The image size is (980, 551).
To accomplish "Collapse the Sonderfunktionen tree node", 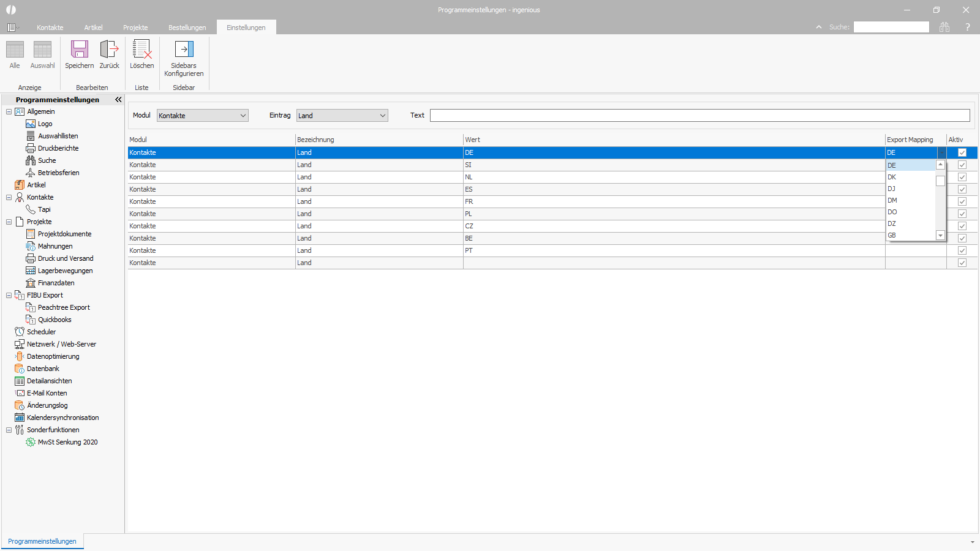I will [x=9, y=430].
